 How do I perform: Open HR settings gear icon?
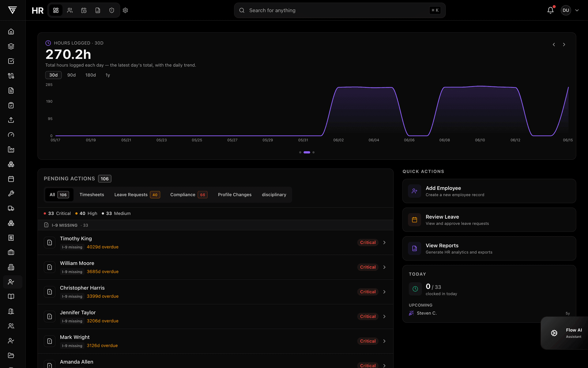tap(125, 10)
